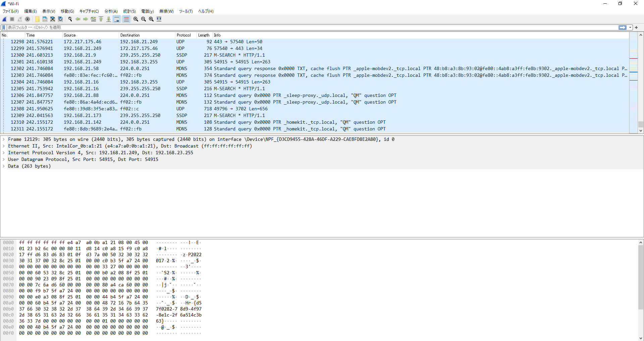This screenshot has height=341, width=644.
Task: Expand the Ethernet II details row
Action: point(4,146)
